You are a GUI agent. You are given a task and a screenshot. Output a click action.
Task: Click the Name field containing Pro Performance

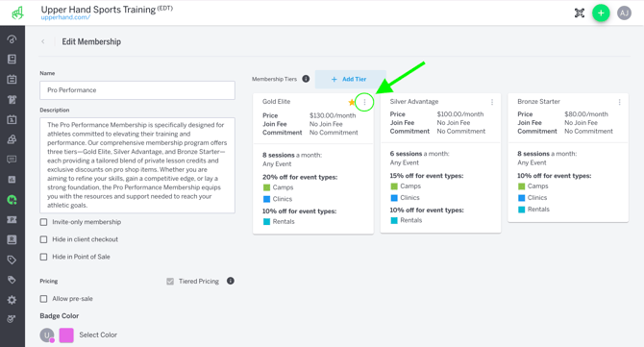point(137,90)
